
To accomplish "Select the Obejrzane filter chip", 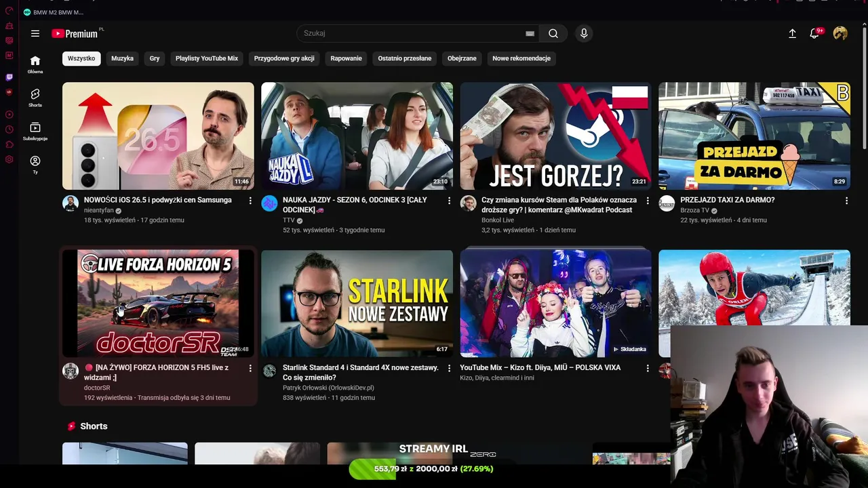I will (x=462, y=58).
